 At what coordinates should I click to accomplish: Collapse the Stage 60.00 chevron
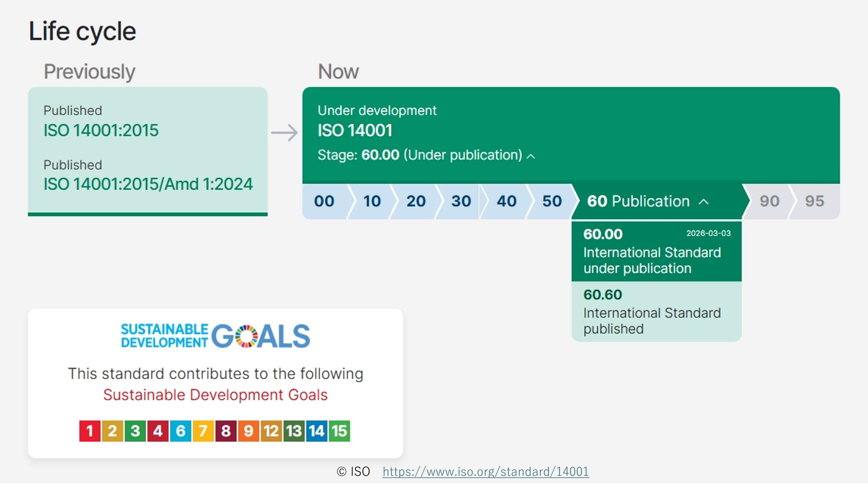(531, 156)
